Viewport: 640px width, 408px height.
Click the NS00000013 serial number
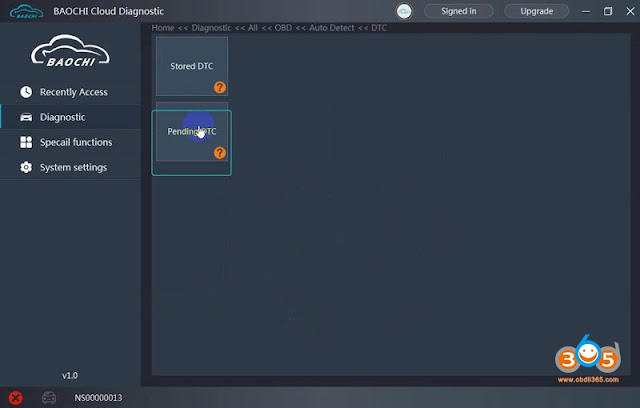click(98, 398)
